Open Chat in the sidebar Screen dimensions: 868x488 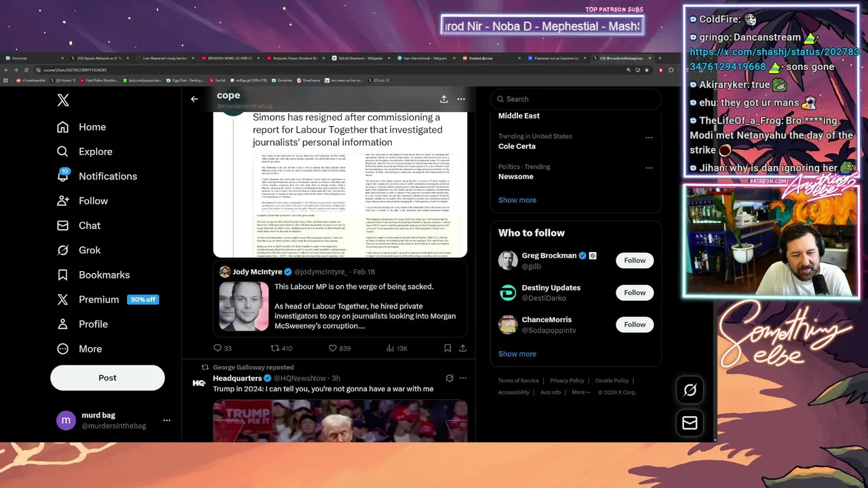(x=79, y=226)
